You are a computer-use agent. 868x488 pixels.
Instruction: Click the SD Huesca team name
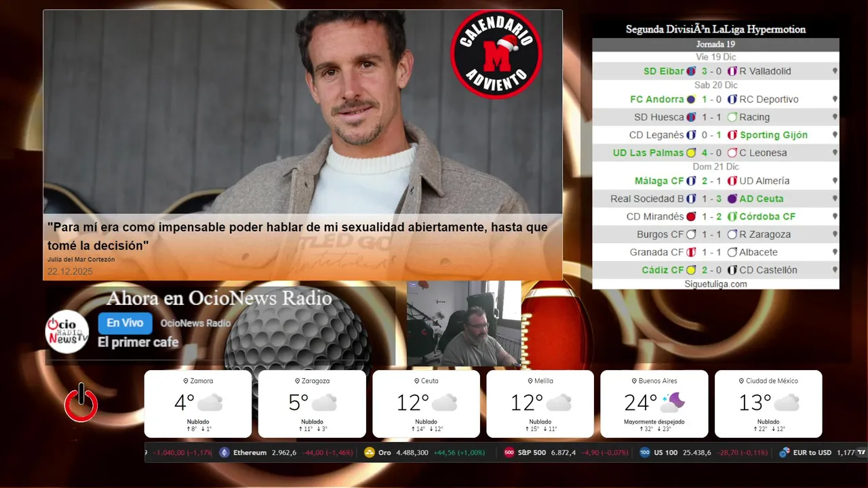pyautogui.click(x=658, y=117)
